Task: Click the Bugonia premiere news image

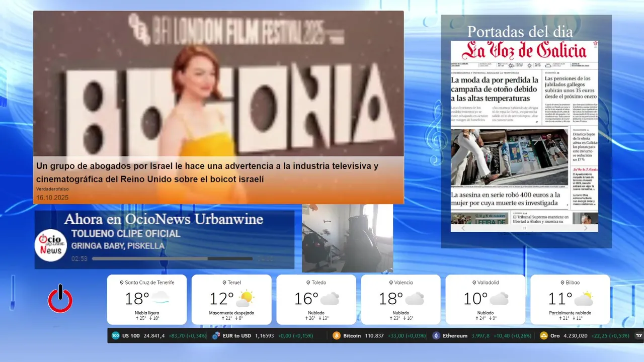Action: click(x=218, y=83)
